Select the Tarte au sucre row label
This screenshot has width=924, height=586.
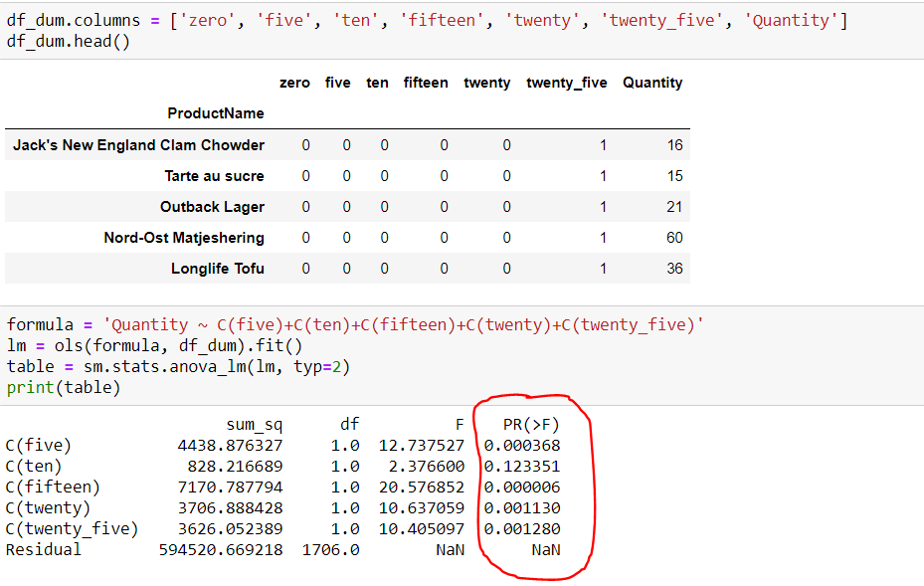click(x=214, y=176)
